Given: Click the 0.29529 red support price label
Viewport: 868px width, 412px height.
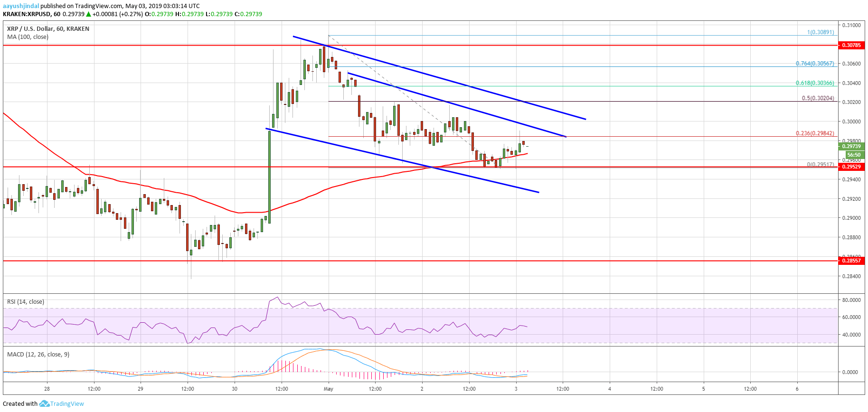Looking at the screenshot, I should (x=851, y=167).
